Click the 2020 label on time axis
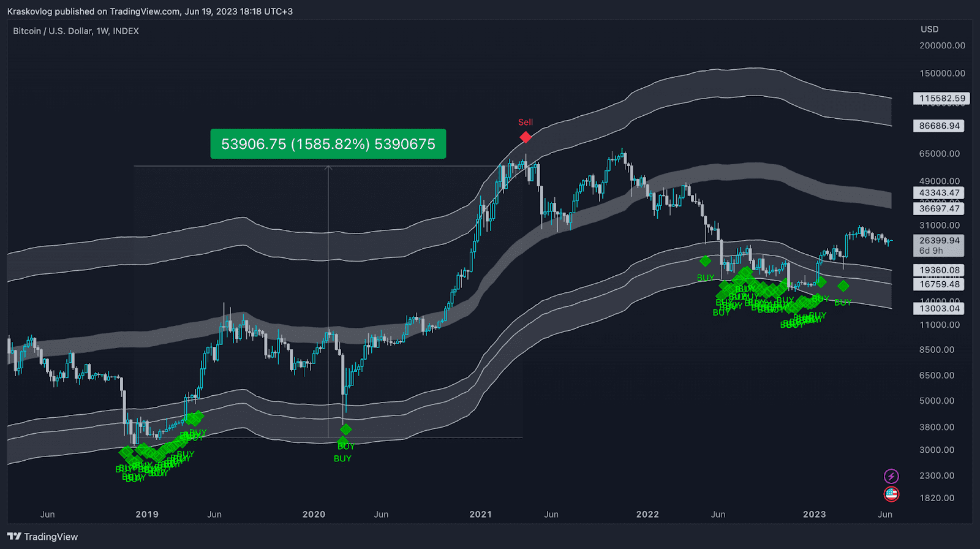Viewport: 980px width, 549px height. pyautogui.click(x=314, y=514)
